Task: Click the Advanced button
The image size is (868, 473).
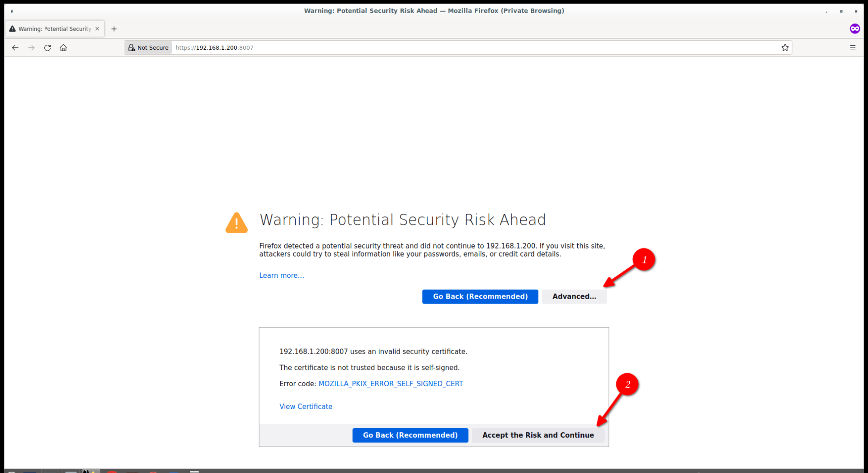Action: (574, 296)
